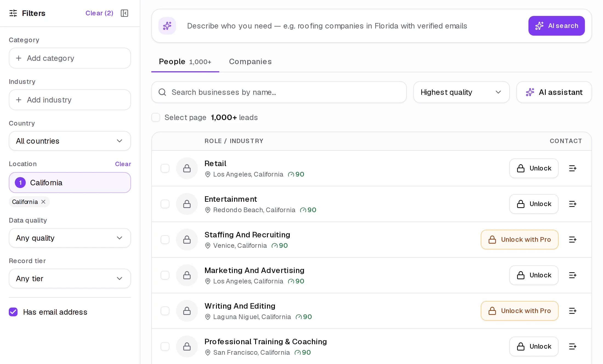Add Writing And Editing row to list

pyautogui.click(x=573, y=311)
